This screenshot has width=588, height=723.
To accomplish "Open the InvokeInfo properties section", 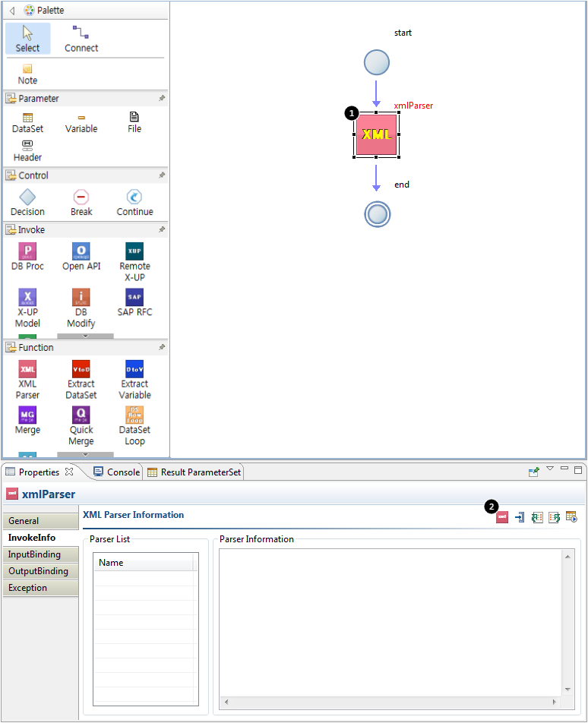I will pos(40,538).
